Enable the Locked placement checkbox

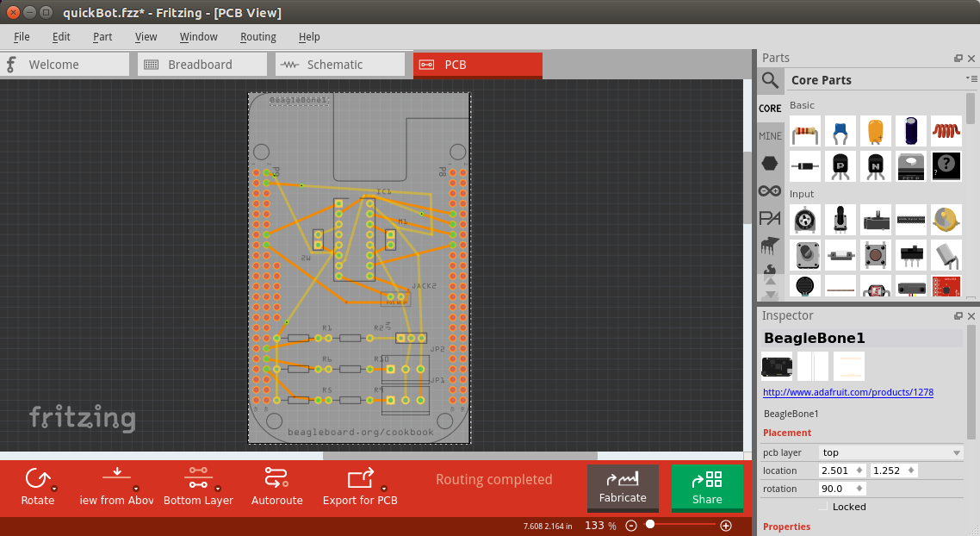(824, 507)
